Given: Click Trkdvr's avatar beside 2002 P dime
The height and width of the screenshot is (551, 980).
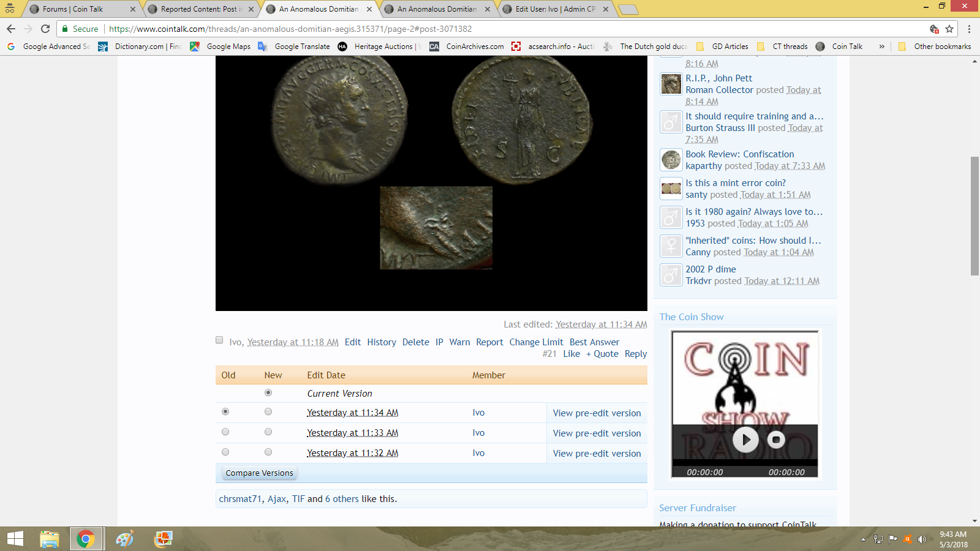Looking at the screenshot, I should (x=671, y=275).
